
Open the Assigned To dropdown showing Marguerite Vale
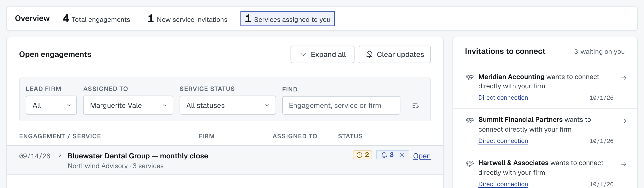pos(128,105)
